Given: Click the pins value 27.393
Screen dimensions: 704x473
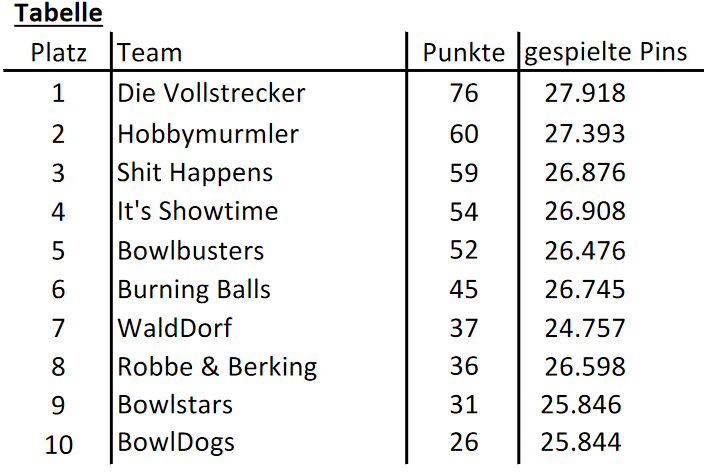Looking at the screenshot, I should click(585, 134).
